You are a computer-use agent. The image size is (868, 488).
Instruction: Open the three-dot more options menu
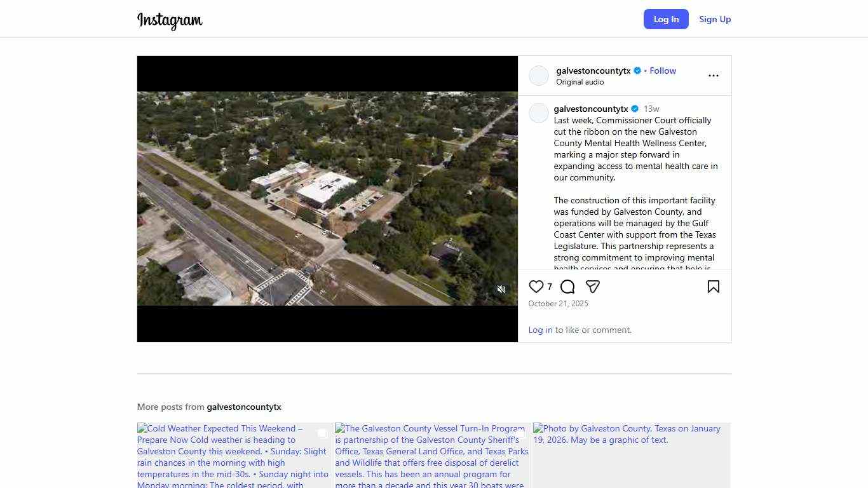(713, 76)
